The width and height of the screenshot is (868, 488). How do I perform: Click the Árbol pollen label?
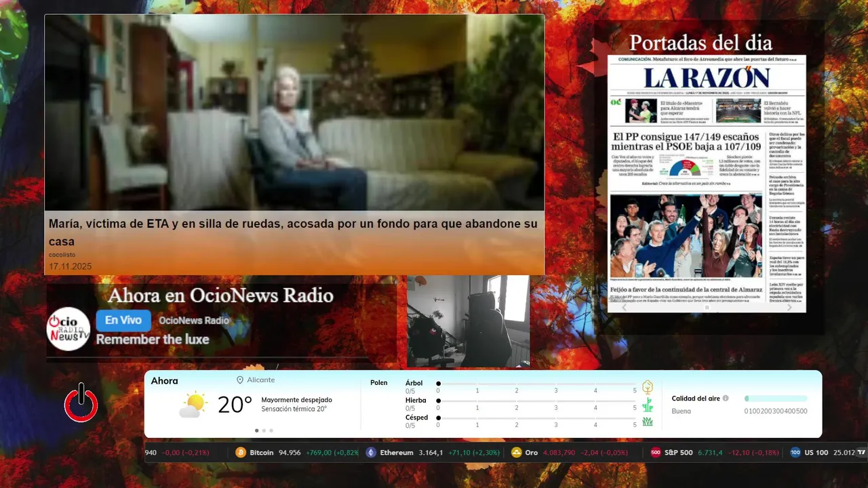point(414,383)
